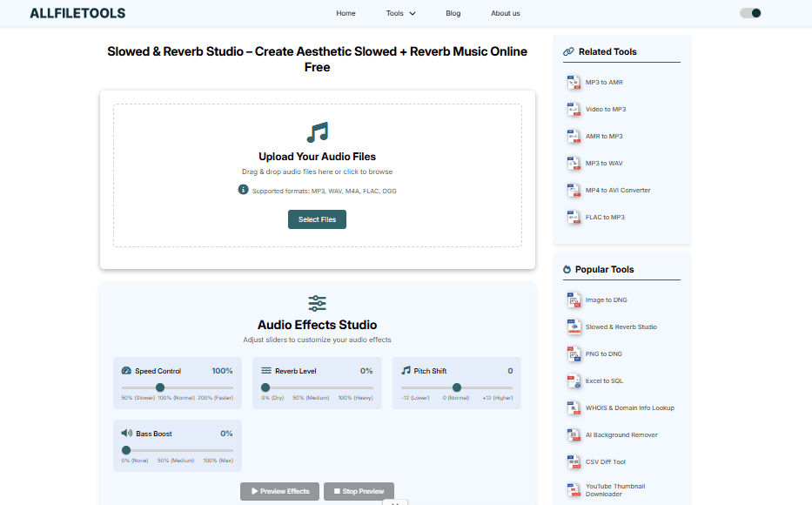
Task: Click the supported formats info icon
Action: click(x=244, y=190)
